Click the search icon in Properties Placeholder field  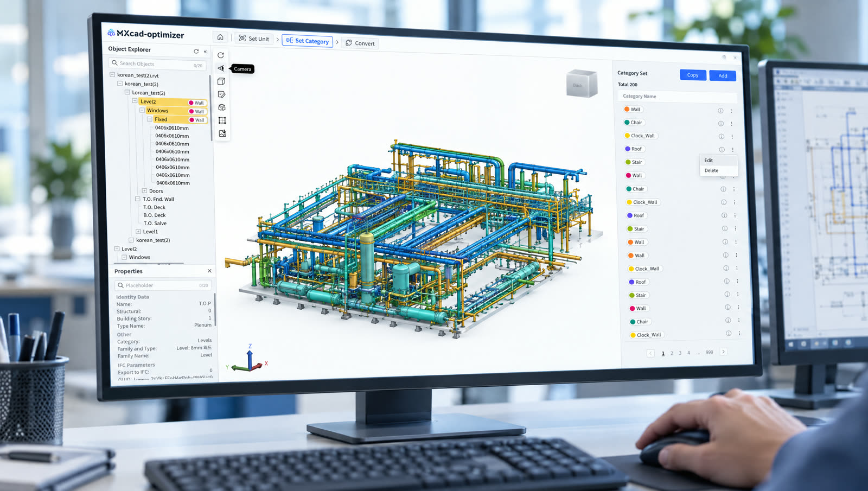(120, 285)
